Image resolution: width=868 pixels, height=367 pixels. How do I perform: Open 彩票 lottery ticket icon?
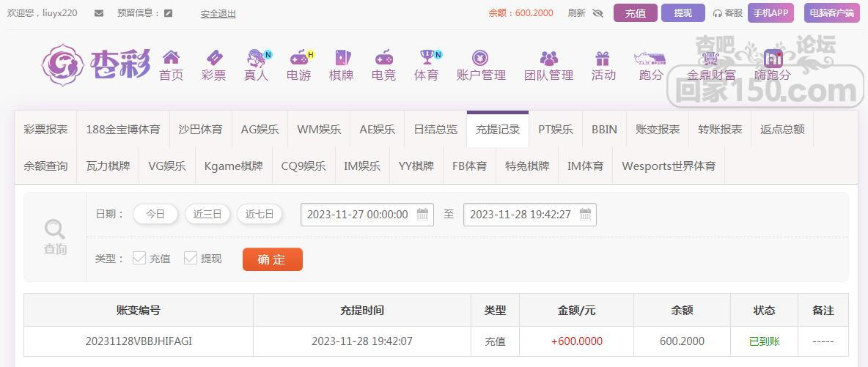(213, 57)
